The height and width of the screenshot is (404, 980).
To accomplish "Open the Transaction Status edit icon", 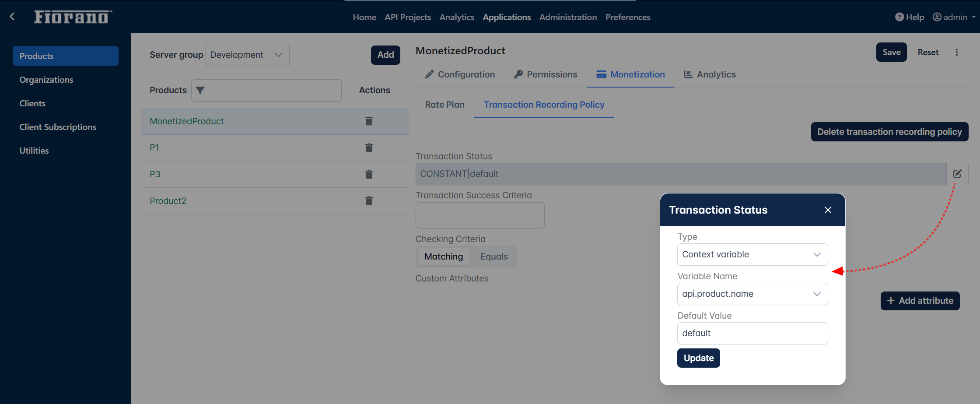I will tap(957, 174).
